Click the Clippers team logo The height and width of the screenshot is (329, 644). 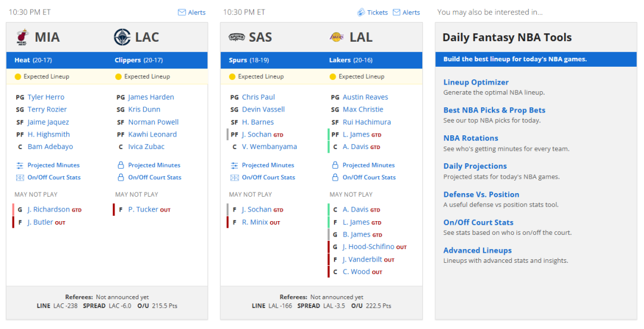(x=122, y=37)
